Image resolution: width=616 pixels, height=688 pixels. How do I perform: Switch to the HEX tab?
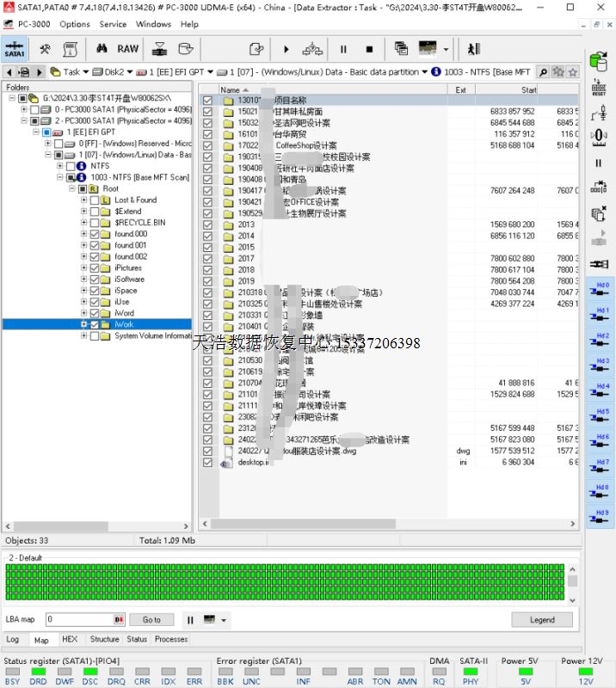pos(70,639)
